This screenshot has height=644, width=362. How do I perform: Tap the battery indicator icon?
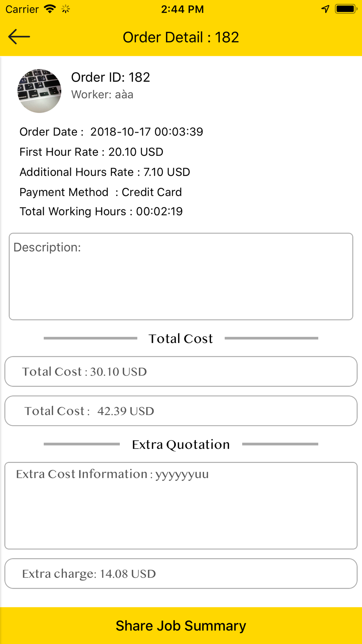346,9
